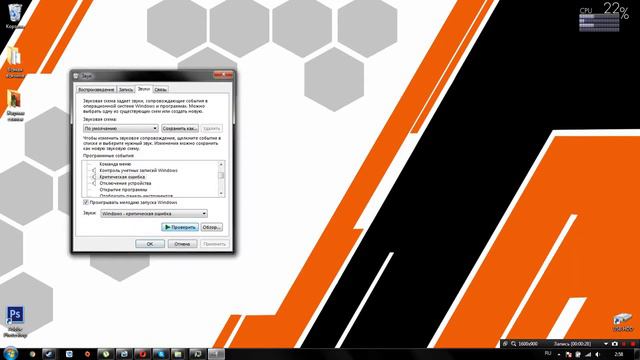Screen dimensions: 640x360
Task: Show hidden tray icons arrow
Action: 558,355
